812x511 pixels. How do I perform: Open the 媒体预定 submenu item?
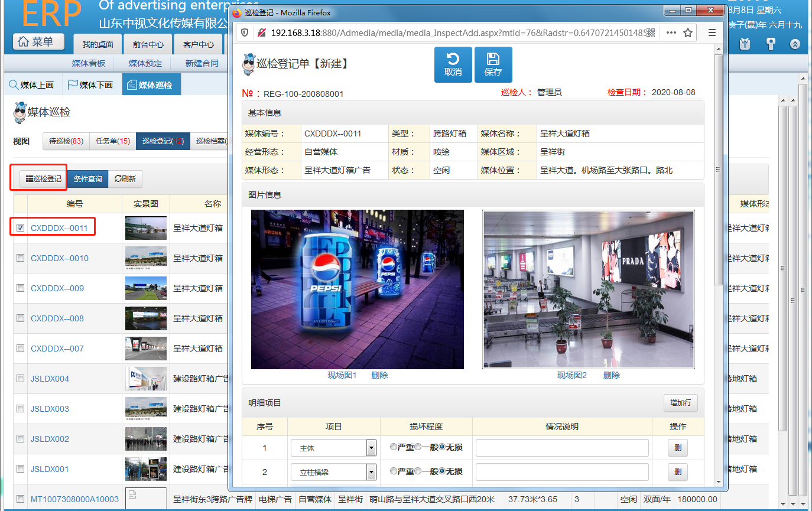click(145, 63)
